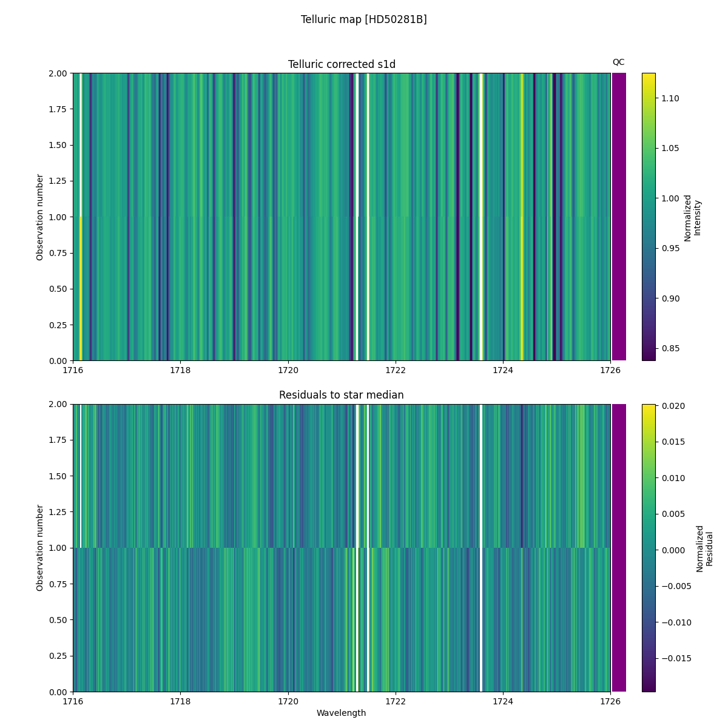This screenshot has height=728, width=728.
Task: Click "Observation number" label of the residuals plot
Action: (40, 548)
